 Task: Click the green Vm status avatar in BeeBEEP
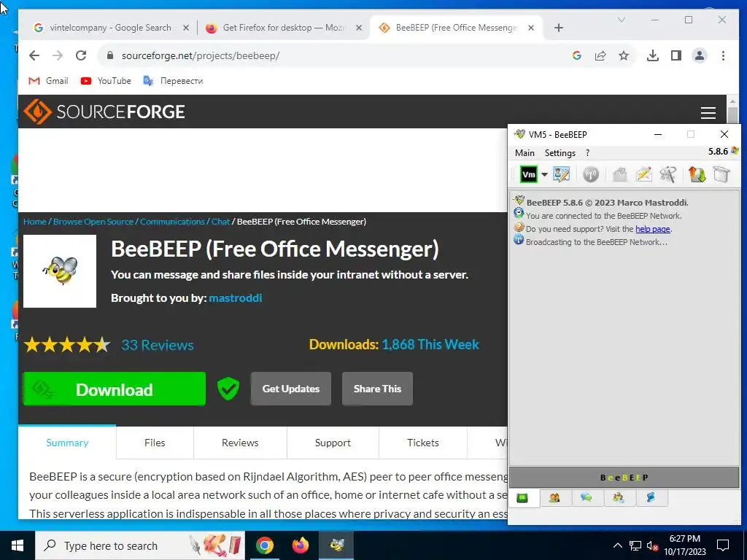[528, 175]
